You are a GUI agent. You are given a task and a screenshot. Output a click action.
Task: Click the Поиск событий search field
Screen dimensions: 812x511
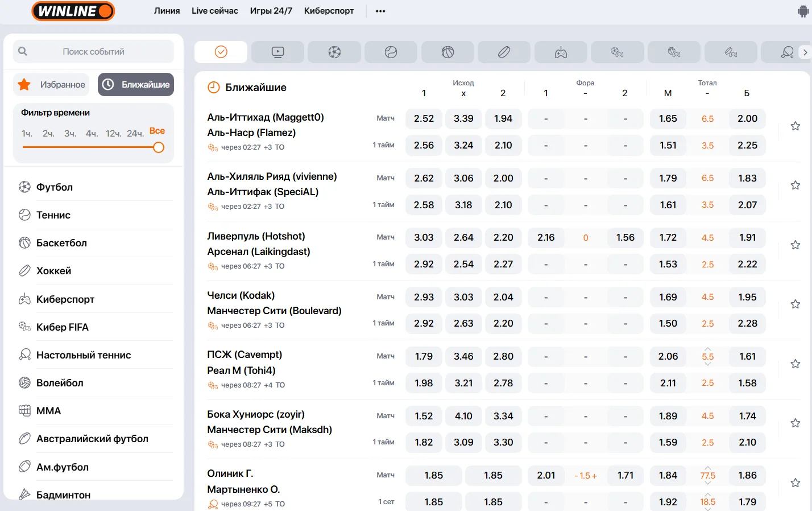point(93,52)
